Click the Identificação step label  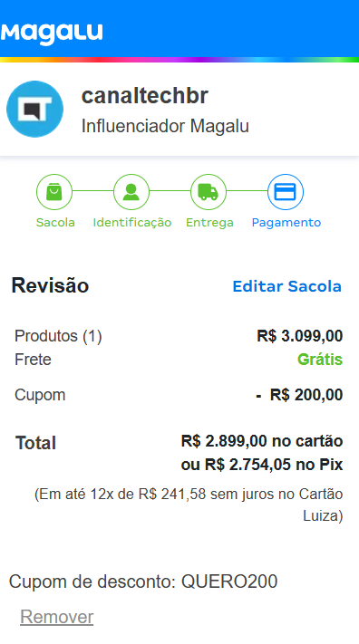pyautogui.click(x=132, y=223)
